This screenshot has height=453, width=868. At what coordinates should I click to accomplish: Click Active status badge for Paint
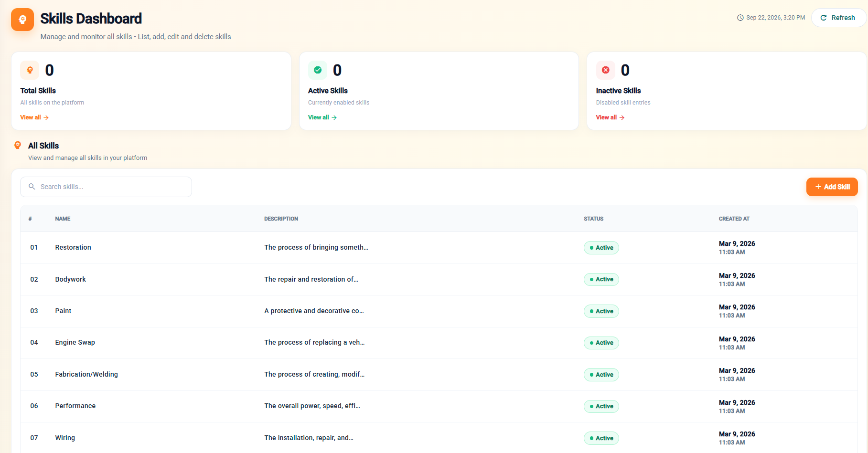click(x=601, y=311)
